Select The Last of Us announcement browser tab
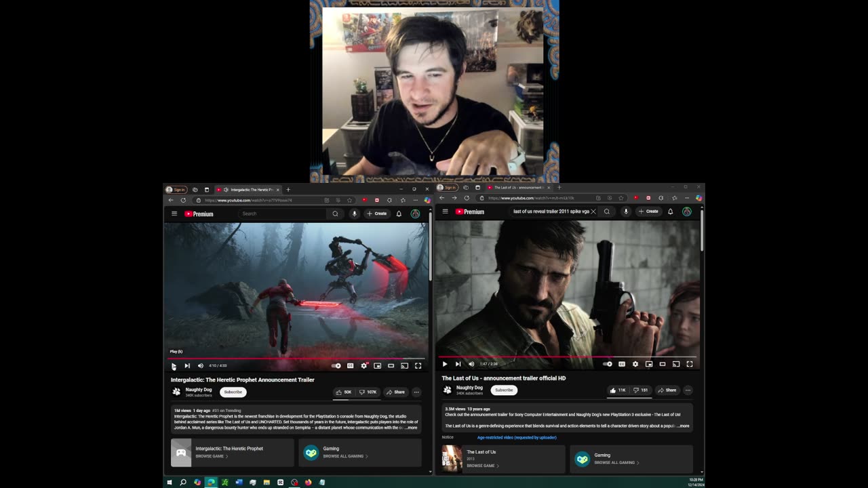The height and width of the screenshot is (488, 868). click(x=519, y=187)
